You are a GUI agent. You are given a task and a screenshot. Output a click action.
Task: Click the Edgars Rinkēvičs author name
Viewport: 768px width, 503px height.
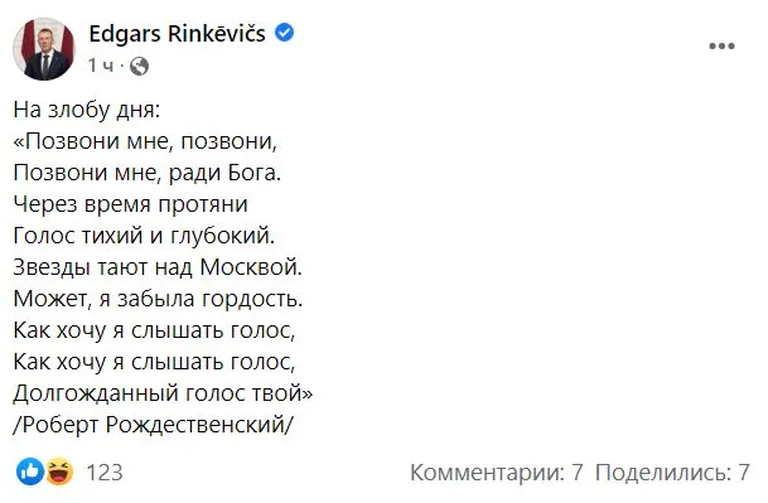pos(177,34)
